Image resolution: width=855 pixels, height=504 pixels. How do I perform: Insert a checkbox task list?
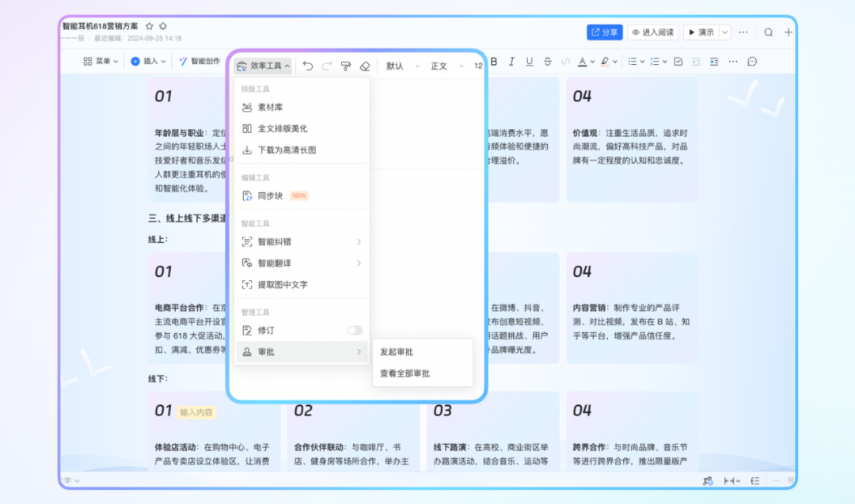(x=678, y=62)
